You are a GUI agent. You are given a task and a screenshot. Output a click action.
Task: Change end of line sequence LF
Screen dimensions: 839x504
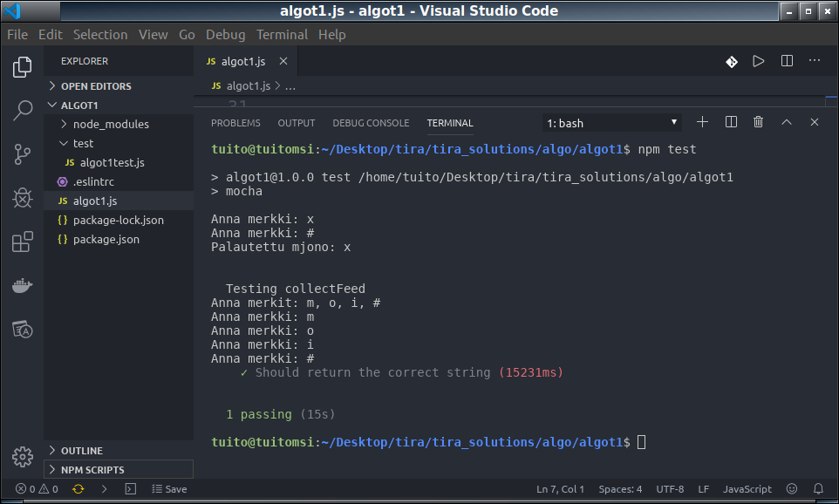704,489
